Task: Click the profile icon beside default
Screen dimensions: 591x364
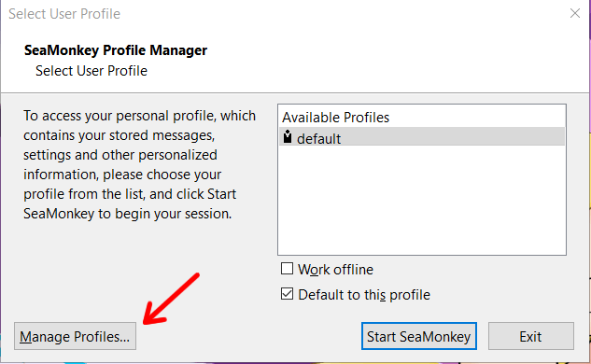Action: pos(288,137)
